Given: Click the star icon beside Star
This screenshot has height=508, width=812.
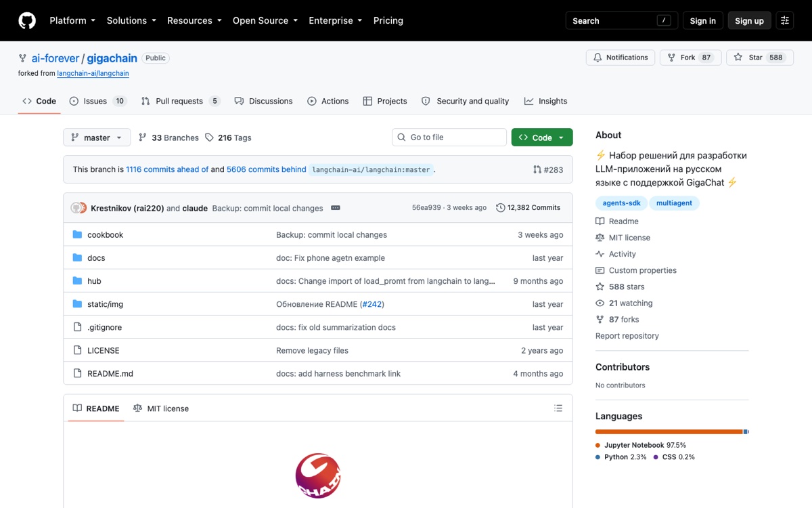Looking at the screenshot, I should click(738, 58).
